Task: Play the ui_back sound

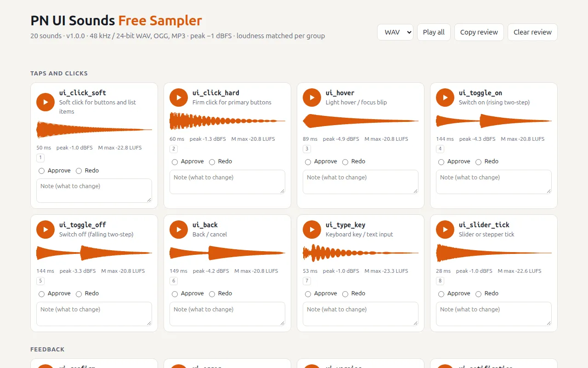Action: 179,230
